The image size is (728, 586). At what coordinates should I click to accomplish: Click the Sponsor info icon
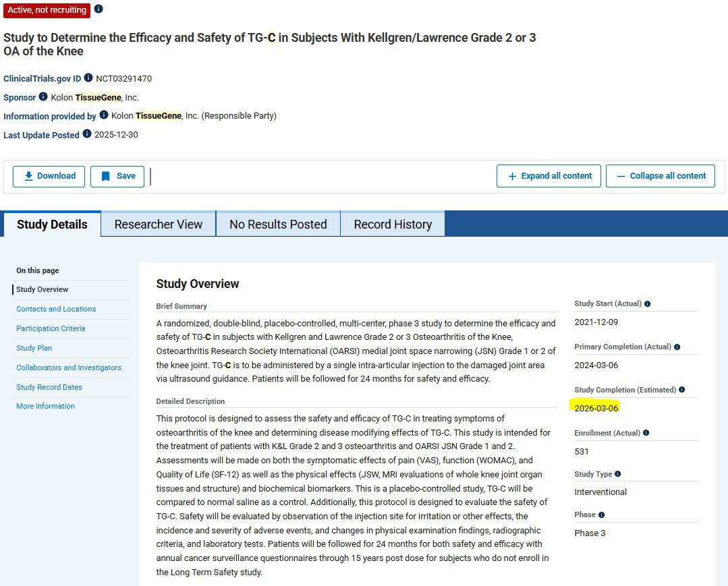click(43, 96)
